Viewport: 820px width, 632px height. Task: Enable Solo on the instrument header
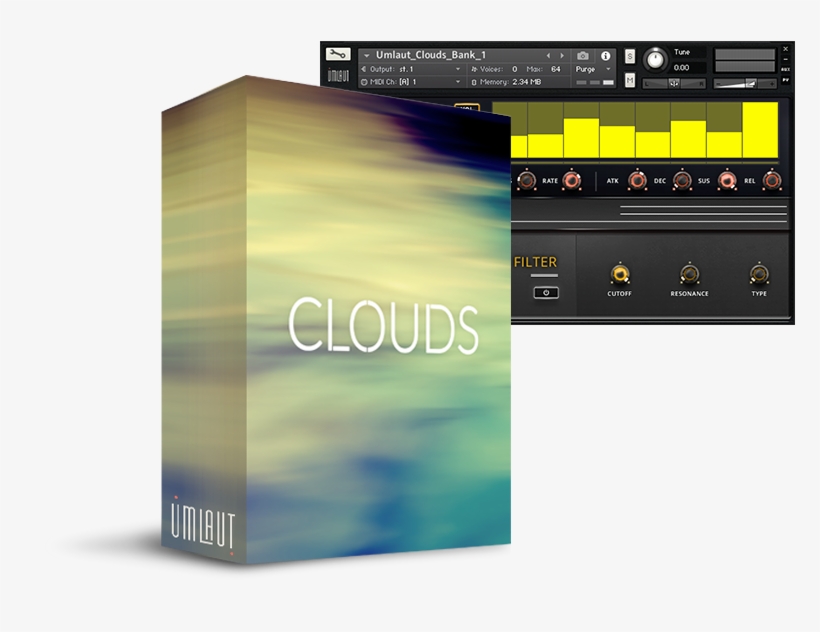click(x=631, y=54)
